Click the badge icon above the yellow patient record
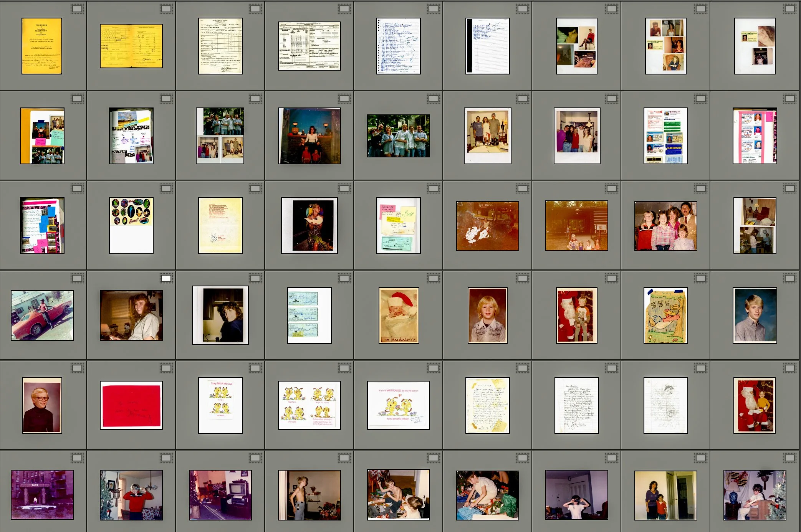Image resolution: width=801 pixels, height=532 pixels. click(77, 9)
